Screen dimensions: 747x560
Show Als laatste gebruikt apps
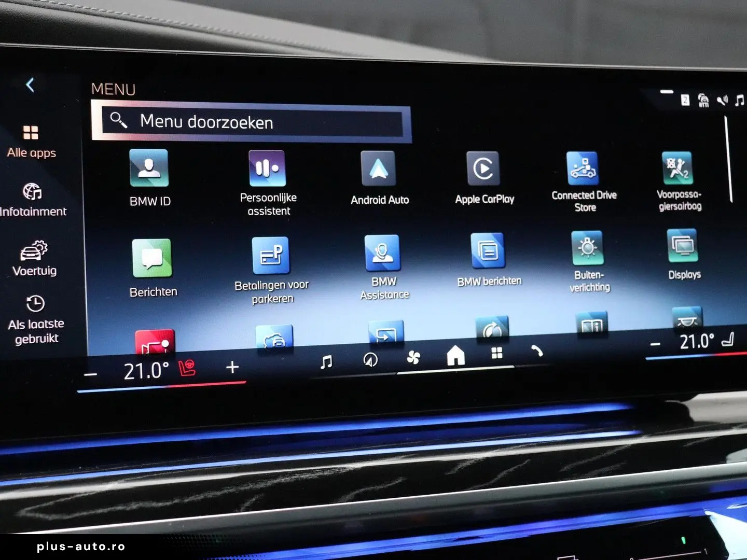pyautogui.click(x=36, y=319)
